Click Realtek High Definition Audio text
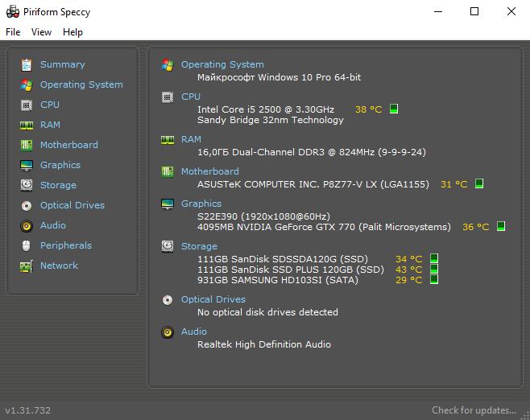Screen dimensions: 530x420 point(264,344)
